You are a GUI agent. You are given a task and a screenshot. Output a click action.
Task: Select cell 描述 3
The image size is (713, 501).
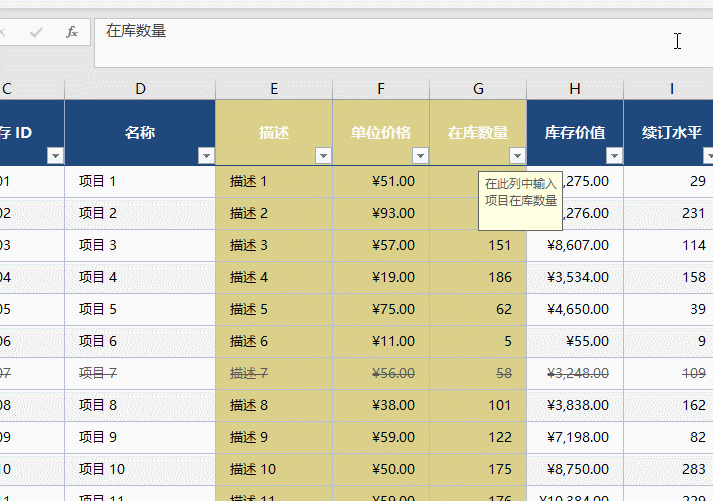(x=274, y=245)
